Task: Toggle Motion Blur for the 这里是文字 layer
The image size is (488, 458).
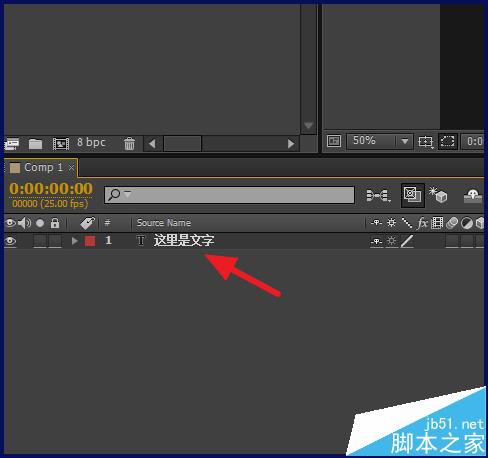Action: click(x=452, y=241)
